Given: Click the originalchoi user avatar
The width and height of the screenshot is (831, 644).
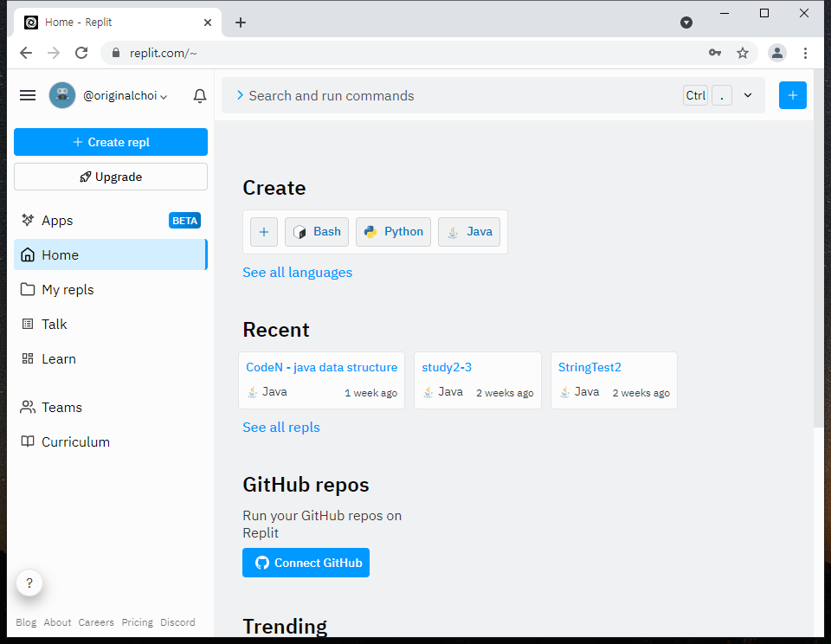Looking at the screenshot, I should [x=62, y=95].
